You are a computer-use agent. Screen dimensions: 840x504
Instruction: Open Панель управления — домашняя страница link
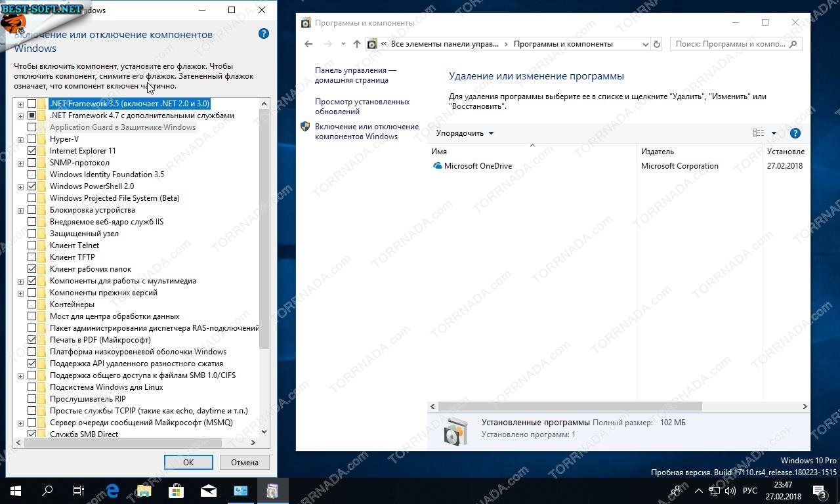click(356, 75)
